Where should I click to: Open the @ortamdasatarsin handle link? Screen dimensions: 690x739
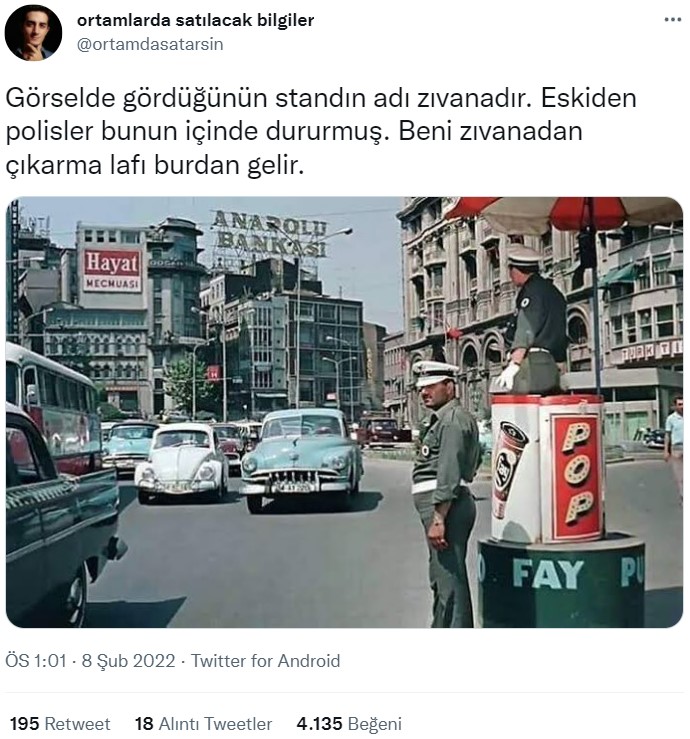pos(150,44)
